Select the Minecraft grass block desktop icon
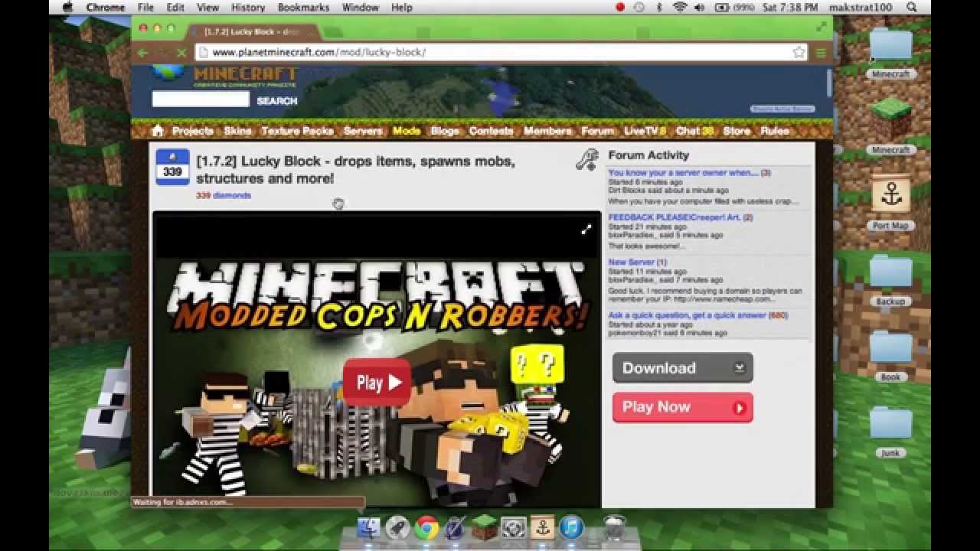The height and width of the screenshot is (551, 980). click(890, 126)
